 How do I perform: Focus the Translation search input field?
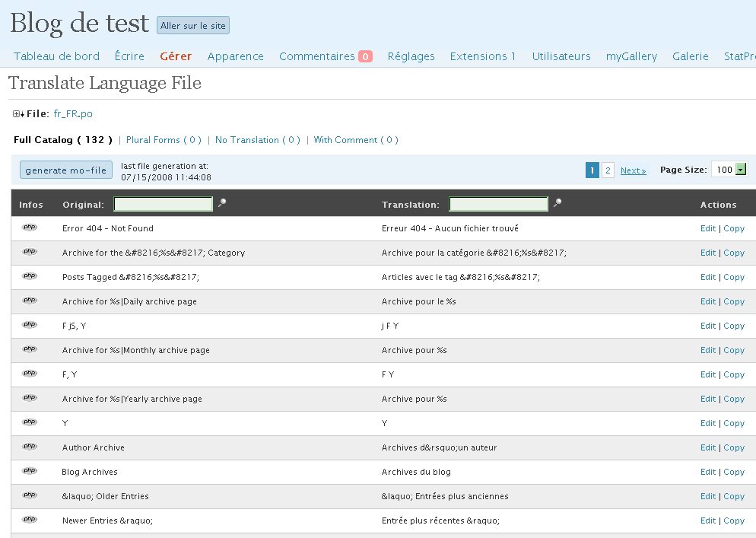pyautogui.click(x=498, y=204)
